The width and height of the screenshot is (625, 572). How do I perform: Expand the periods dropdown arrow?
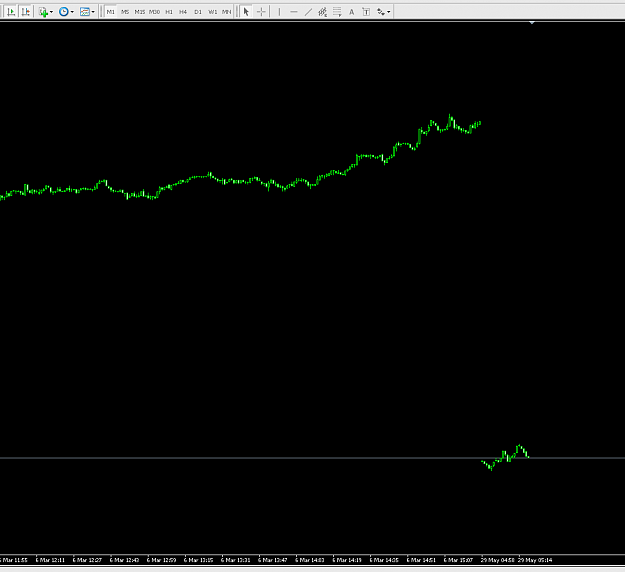(72, 12)
